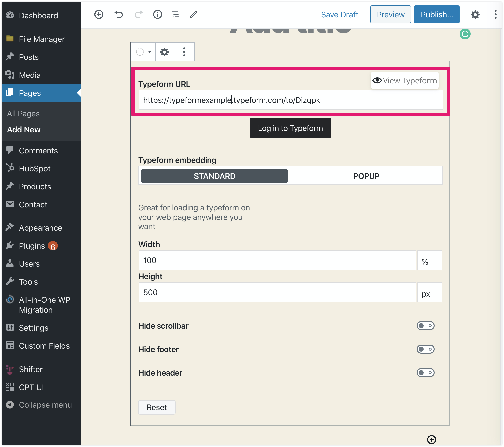Click the pencil tools icon

pyautogui.click(x=194, y=14)
